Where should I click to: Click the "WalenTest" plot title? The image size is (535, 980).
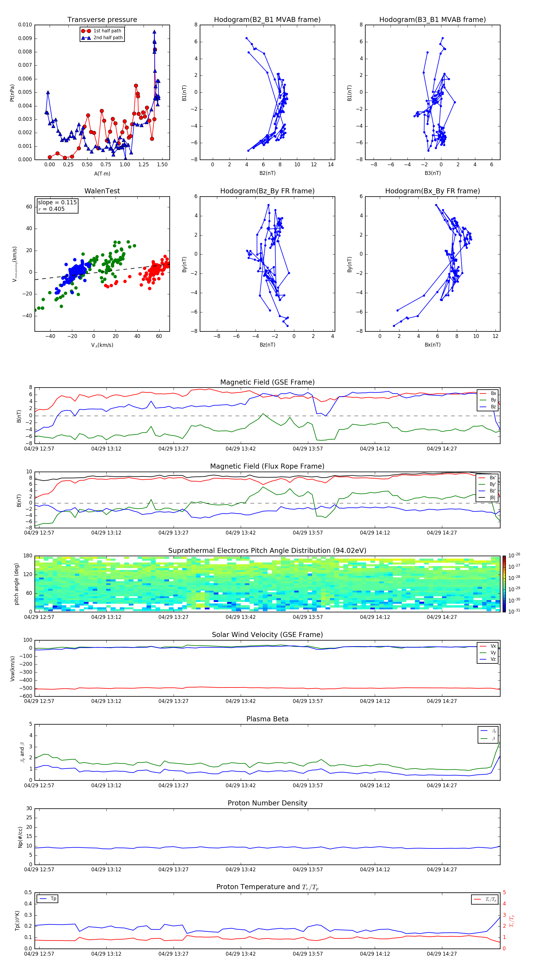[102, 191]
